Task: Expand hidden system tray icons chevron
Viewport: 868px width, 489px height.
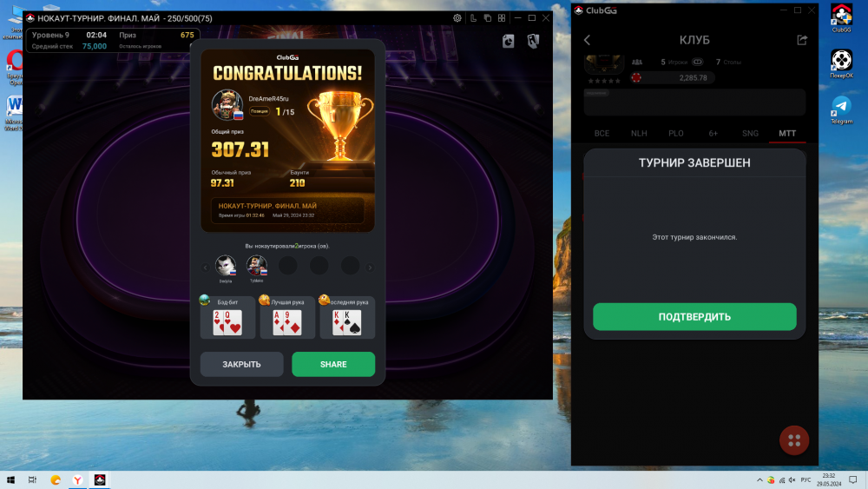Action: [759, 480]
